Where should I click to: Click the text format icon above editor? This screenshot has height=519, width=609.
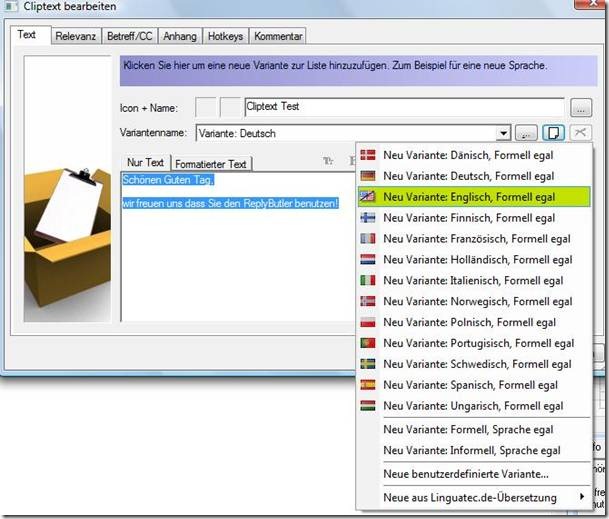click(328, 161)
